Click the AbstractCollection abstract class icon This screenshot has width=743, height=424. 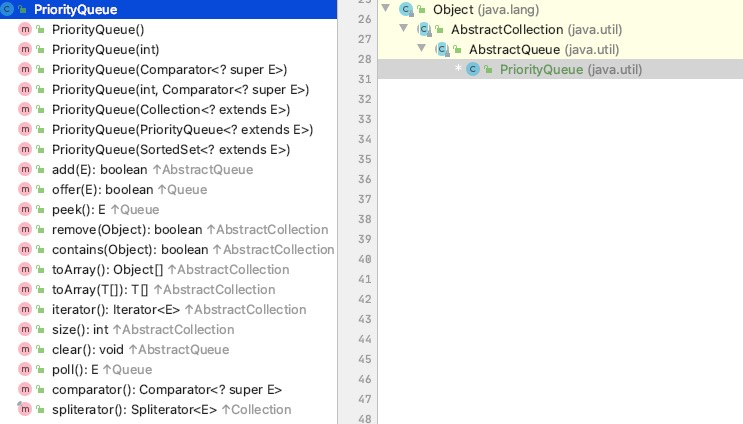click(424, 29)
